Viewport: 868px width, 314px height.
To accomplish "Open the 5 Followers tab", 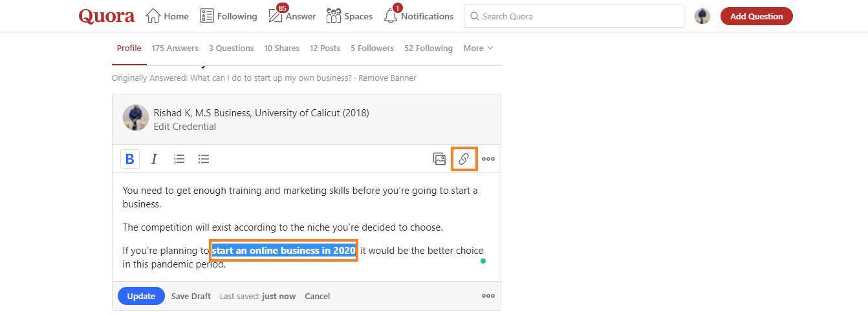I will coord(373,48).
